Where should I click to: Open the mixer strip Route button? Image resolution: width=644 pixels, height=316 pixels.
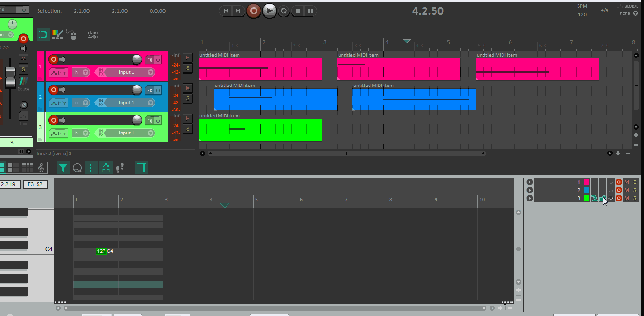(x=23, y=81)
